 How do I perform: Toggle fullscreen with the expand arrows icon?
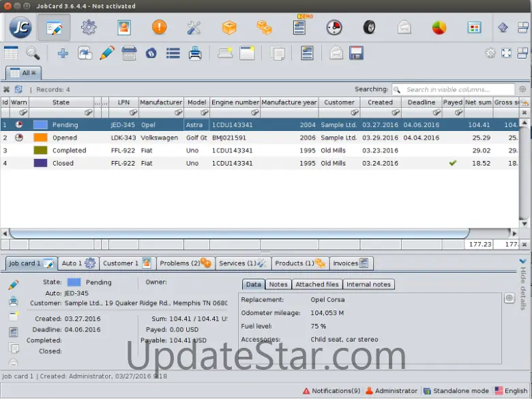click(506, 53)
